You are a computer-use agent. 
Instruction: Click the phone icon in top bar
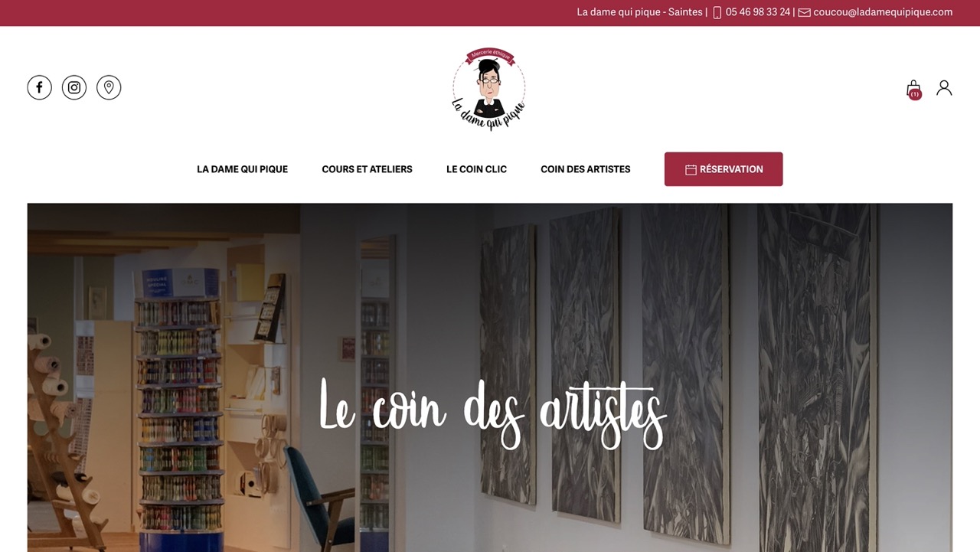(717, 12)
